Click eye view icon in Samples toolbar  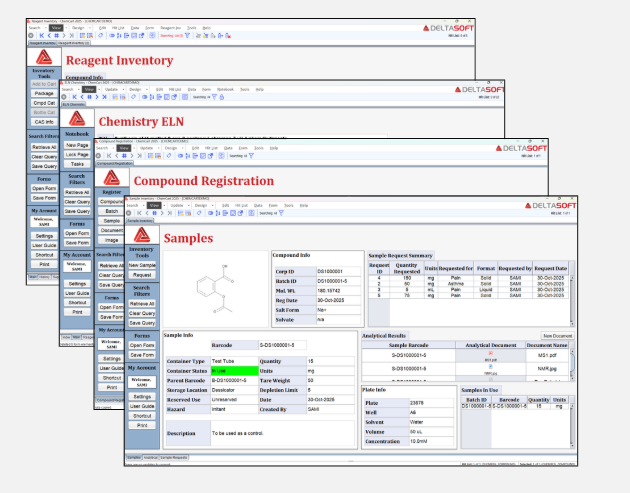(x=211, y=213)
